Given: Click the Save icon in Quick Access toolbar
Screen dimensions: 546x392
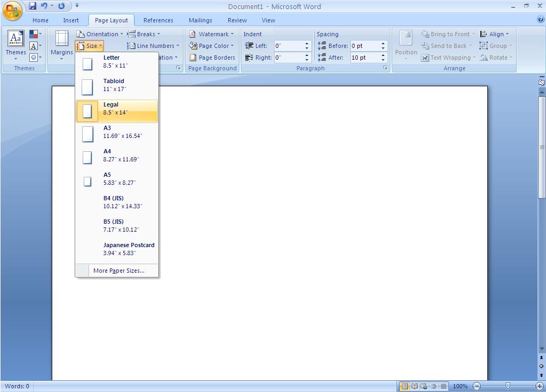Looking at the screenshot, I should [33, 6].
